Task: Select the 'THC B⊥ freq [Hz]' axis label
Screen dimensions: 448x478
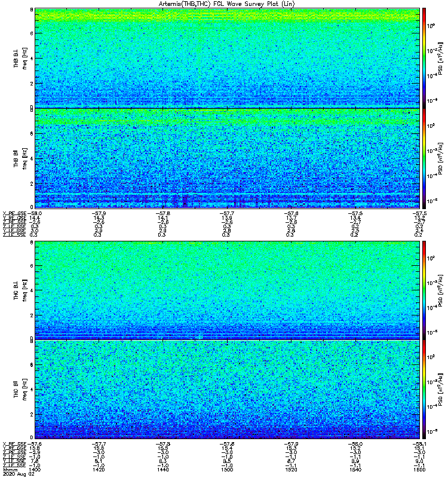Action: pos(20,290)
